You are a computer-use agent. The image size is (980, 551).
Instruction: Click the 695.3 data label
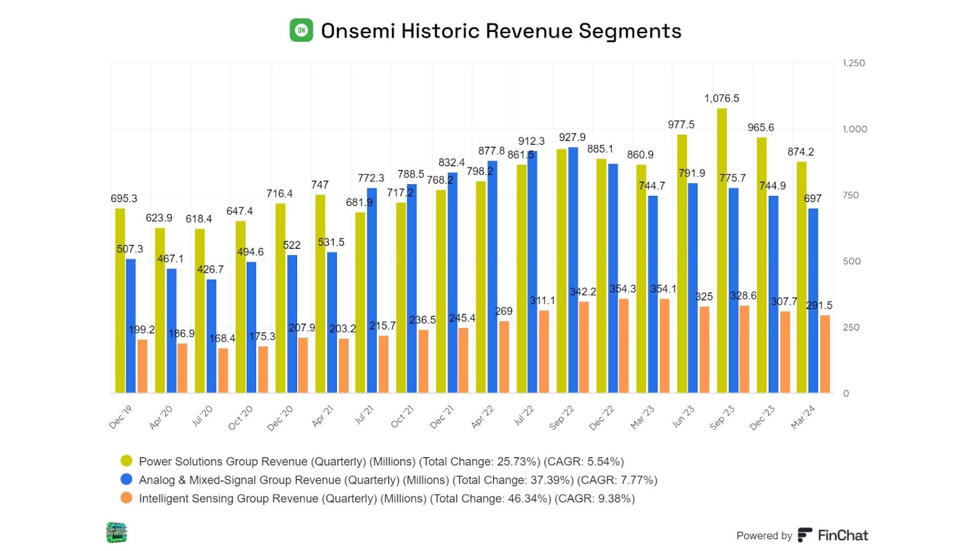click(124, 199)
